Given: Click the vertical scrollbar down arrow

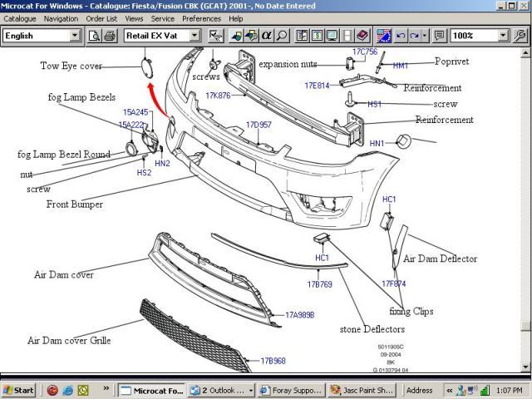Looking at the screenshot, I should (525, 367).
